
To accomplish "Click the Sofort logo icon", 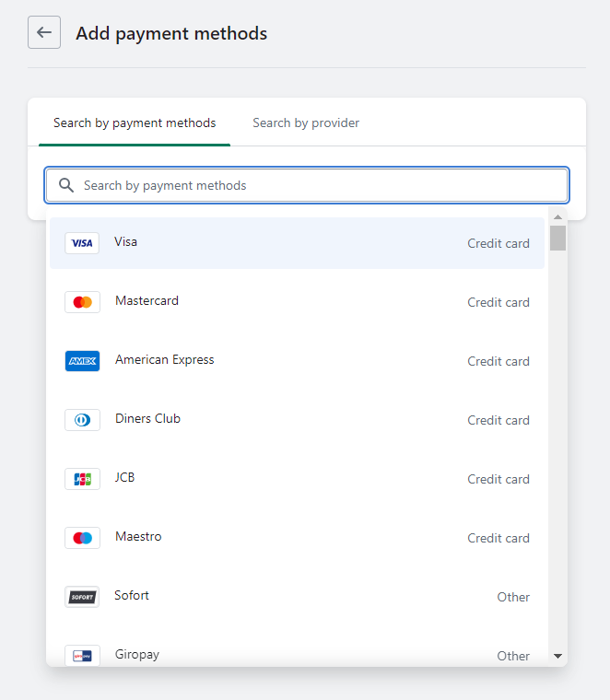I will 82,597.
